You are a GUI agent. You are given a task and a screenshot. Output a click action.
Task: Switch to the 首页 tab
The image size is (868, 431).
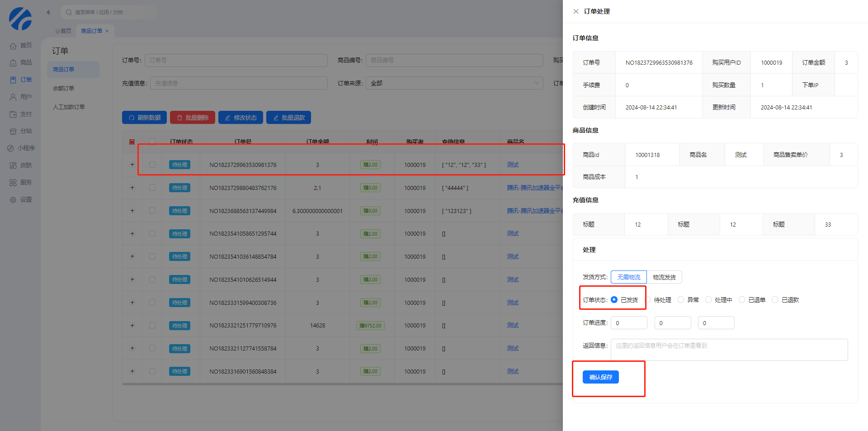pyautogui.click(x=64, y=31)
